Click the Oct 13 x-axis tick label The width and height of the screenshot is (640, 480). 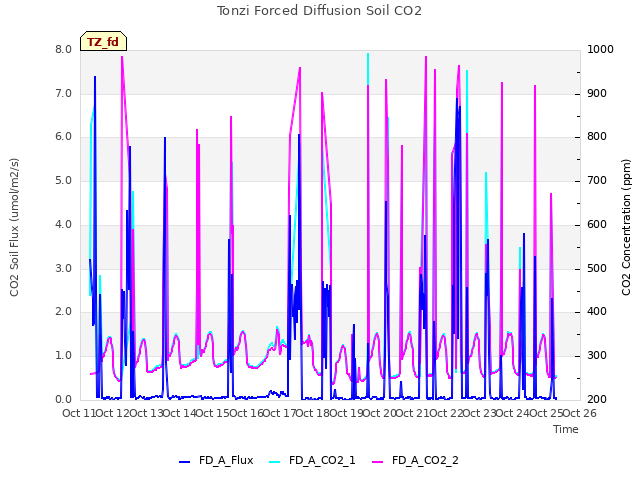pyautogui.click(x=146, y=413)
